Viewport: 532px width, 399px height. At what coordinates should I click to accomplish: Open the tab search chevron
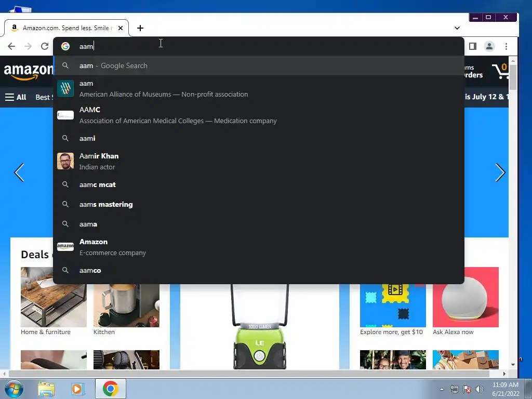(x=457, y=28)
